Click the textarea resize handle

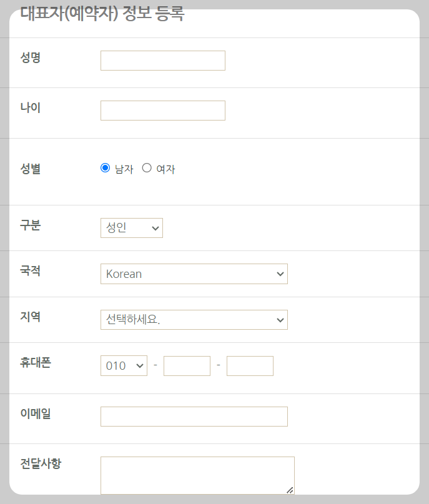click(291, 491)
